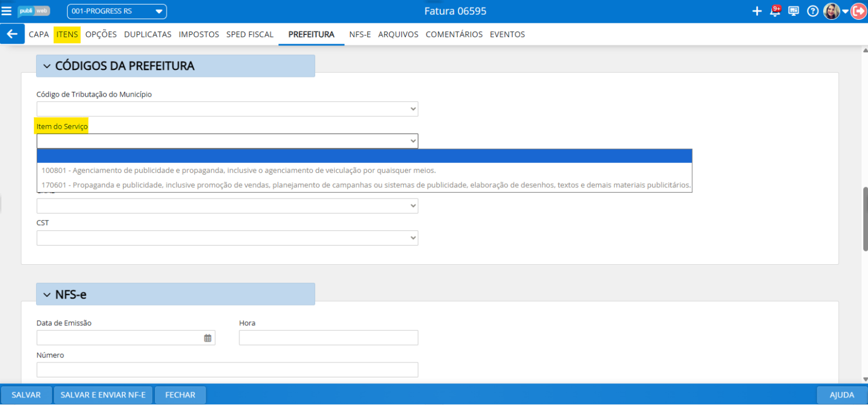868x405 pixels.
Task: Click the user profile avatar
Action: coord(831,11)
